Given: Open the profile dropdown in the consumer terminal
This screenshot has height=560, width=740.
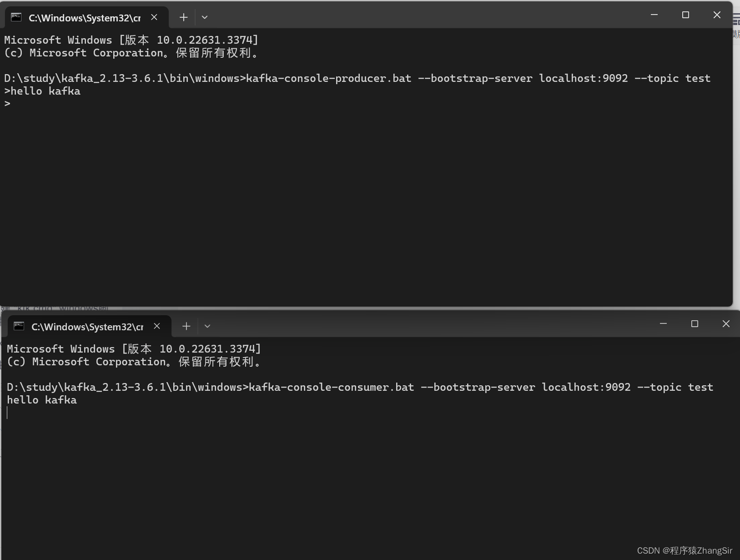Looking at the screenshot, I should click(207, 326).
